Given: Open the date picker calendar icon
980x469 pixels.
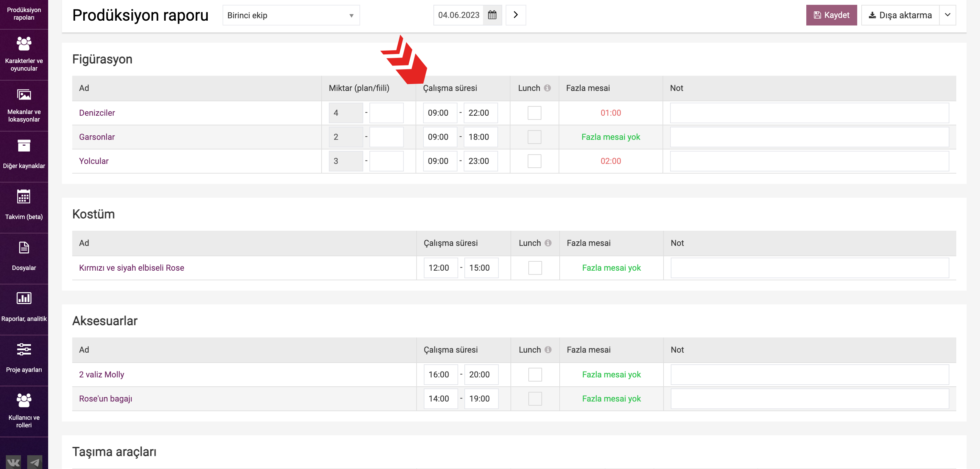Looking at the screenshot, I should 492,15.
